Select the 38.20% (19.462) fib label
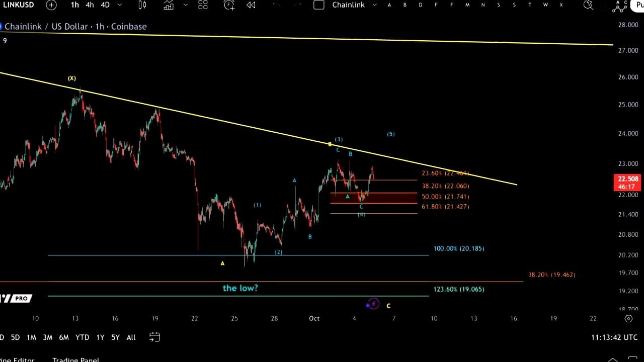644x362 pixels. (x=552, y=275)
